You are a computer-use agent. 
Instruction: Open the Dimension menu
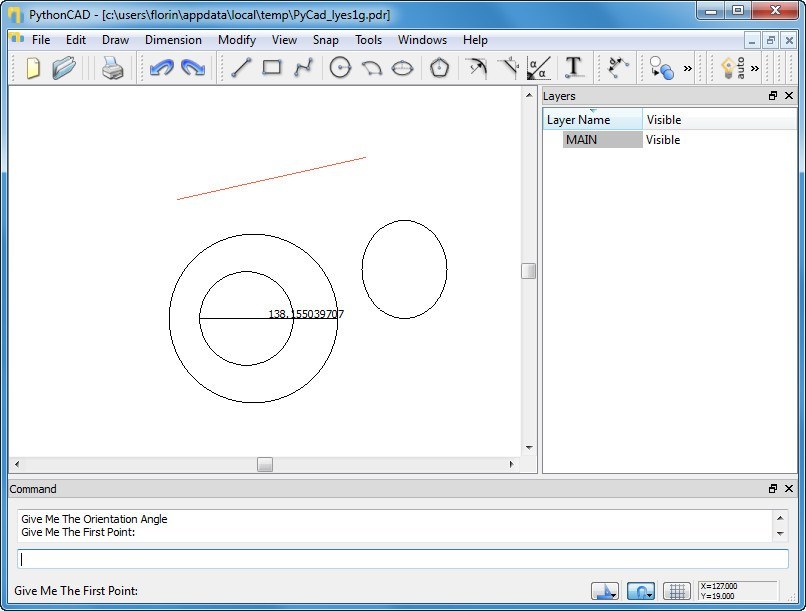coord(173,40)
